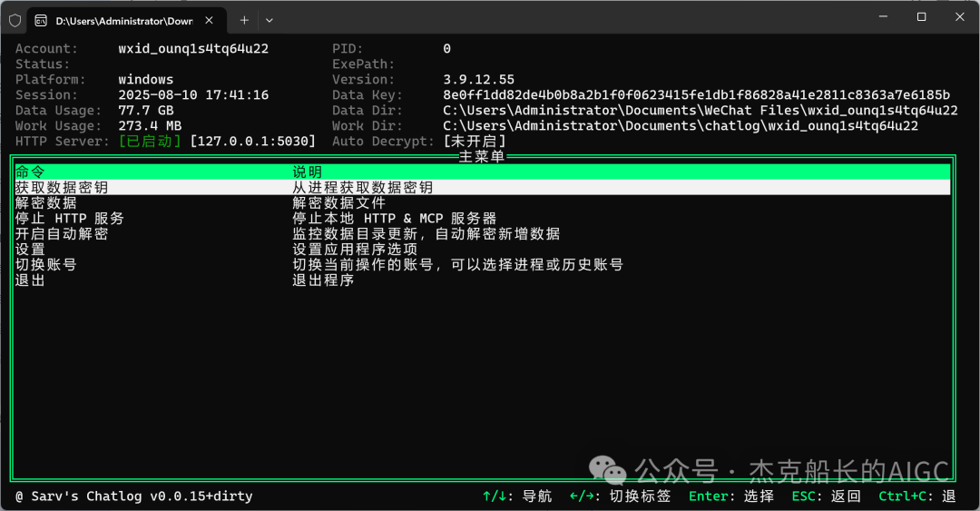The width and height of the screenshot is (980, 511).
Task: Click the Work Dir chatlog path
Action: click(681, 126)
